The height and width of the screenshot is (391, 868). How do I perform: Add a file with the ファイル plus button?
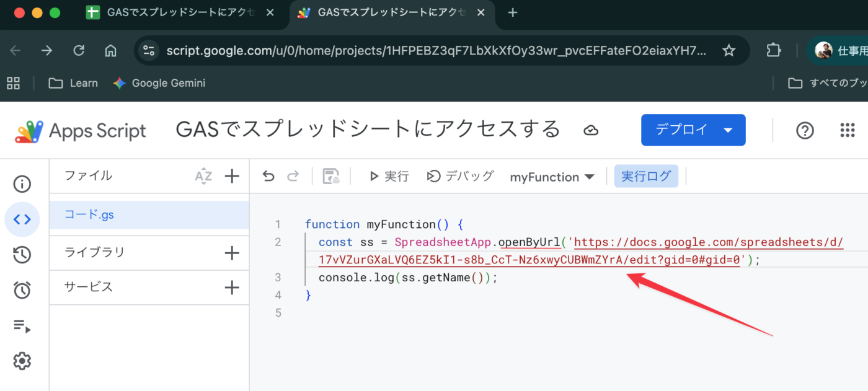pyautogui.click(x=232, y=176)
